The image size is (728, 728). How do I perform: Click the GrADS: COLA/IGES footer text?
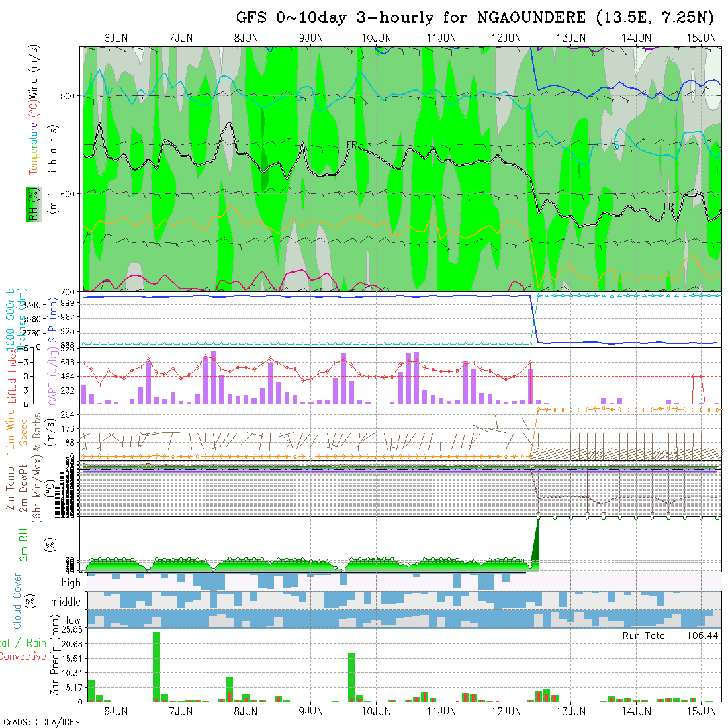click(x=41, y=722)
